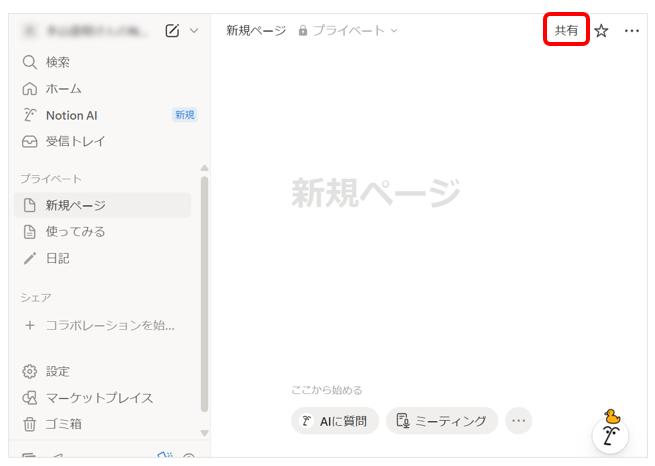
Task: Click the marketplace shapes icon
Action: tap(30, 398)
